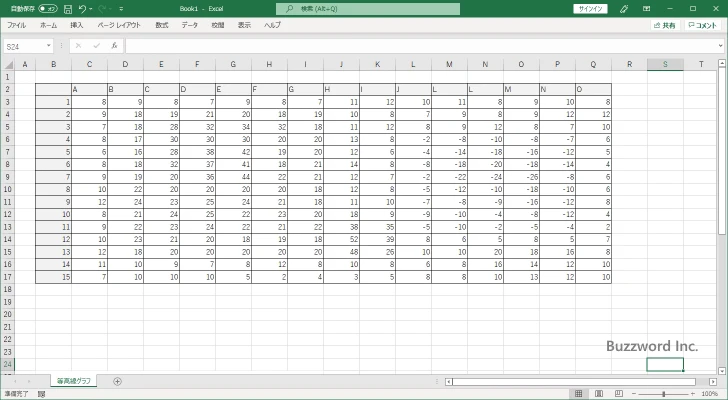Screen dimensions: 728x400
Task: Open Customize Quick Access Toolbar dropdown
Action: [121, 9]
